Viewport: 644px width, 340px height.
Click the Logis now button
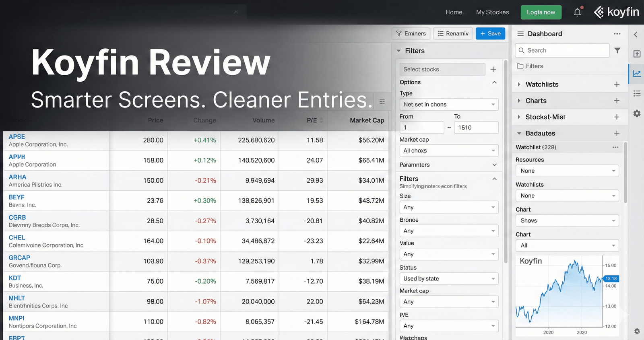click(541, 12)
